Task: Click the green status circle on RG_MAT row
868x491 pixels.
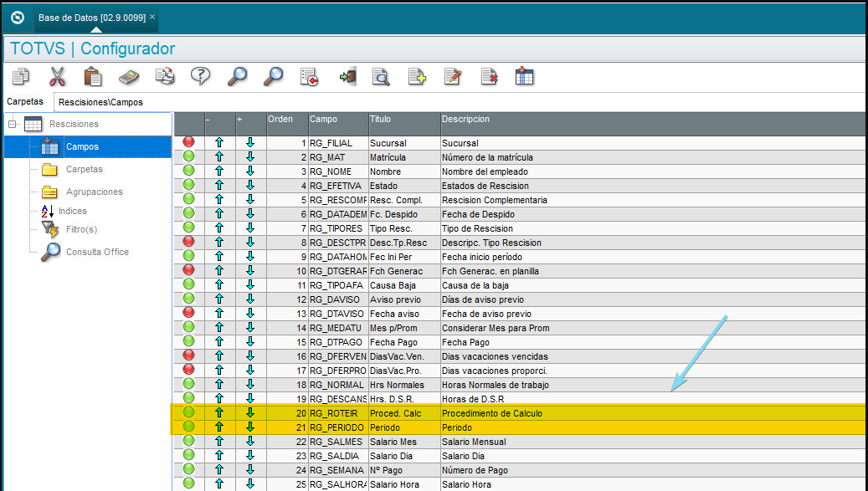Action: [x=189, y=156]
